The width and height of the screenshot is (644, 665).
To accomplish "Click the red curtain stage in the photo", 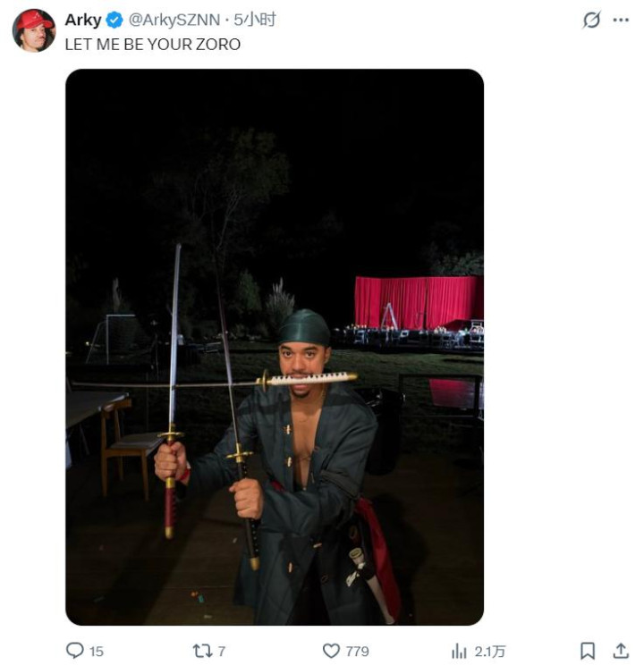I will (x=418, y=301).
